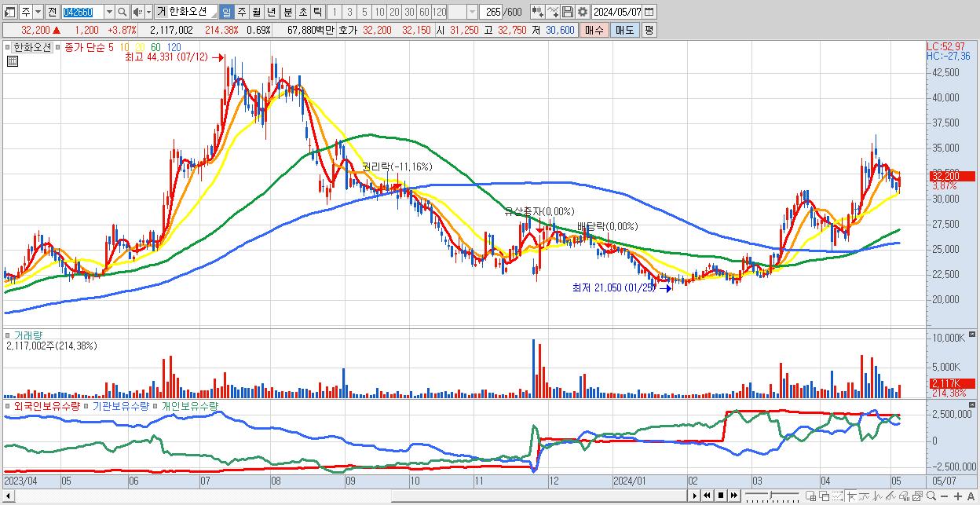Image resolution: width=980 pixels, height=505 pixels.
Task: Click the add chart window icon
Action: coord(810,496)
